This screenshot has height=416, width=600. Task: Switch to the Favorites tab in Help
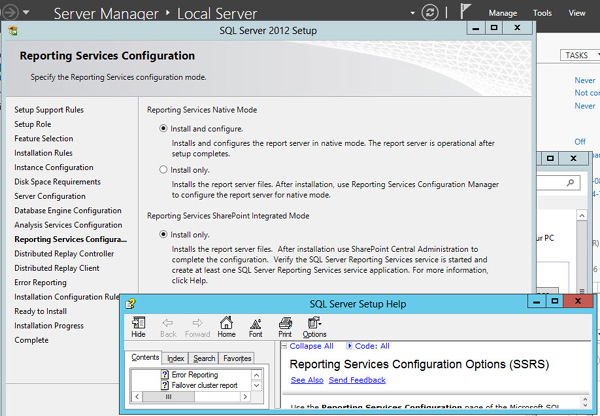pyautogui.click(x=237, y=358)
